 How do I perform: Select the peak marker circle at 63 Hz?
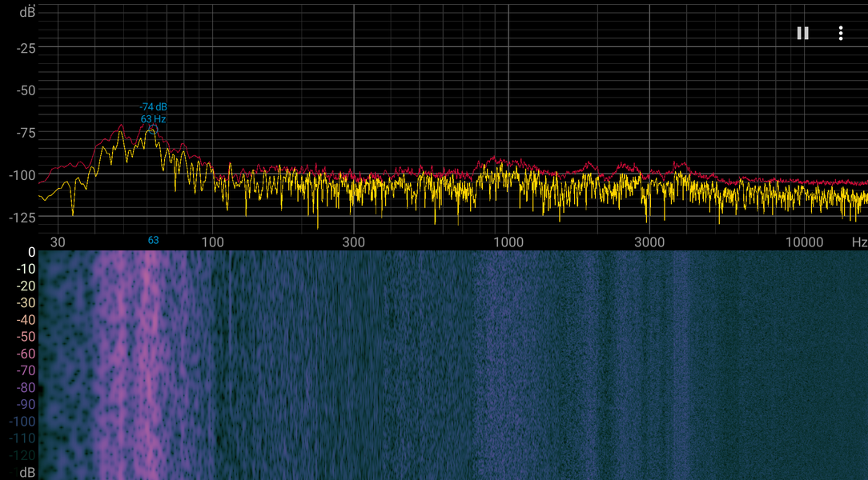coord(153,130)
